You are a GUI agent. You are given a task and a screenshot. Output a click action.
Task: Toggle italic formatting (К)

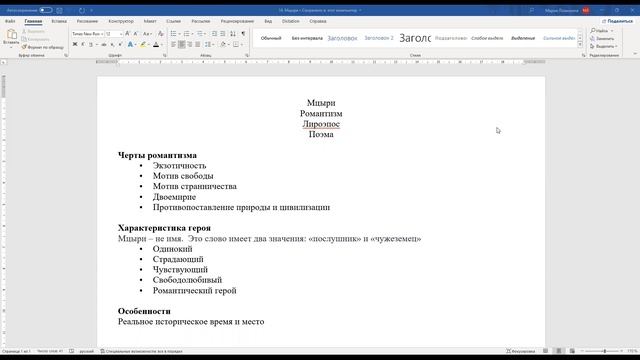pyautogui.click(x=83, y=44)
